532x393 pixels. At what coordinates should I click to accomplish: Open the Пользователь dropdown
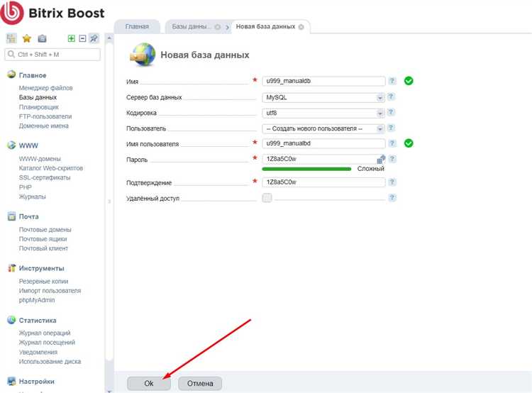[x=323, y=128]
